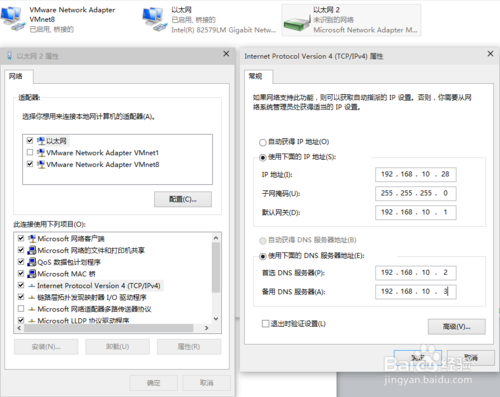Click the Microsoft MAC 桥 item icon
The width and height of the screenshot is (500, 397).
click(32, 274)
